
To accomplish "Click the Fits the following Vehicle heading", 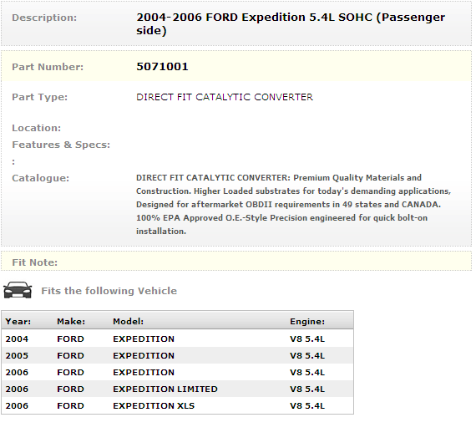I will (109, 291).
